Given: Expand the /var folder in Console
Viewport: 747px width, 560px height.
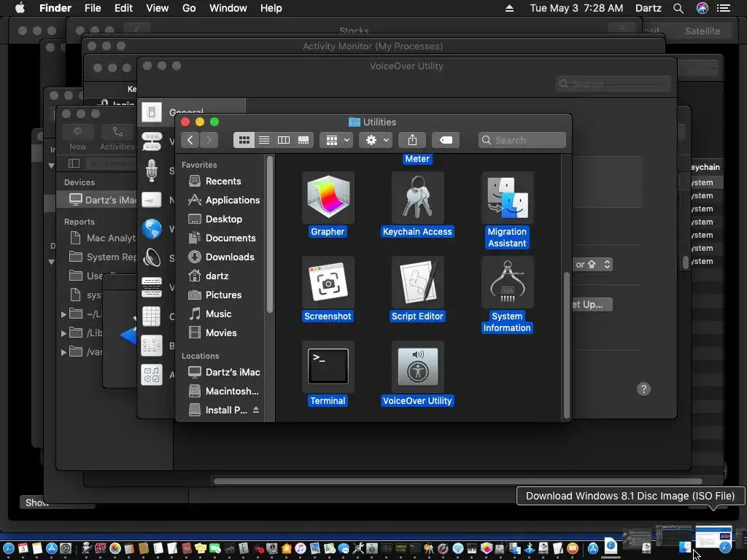Looking at the screenshot, I should 63,352.
